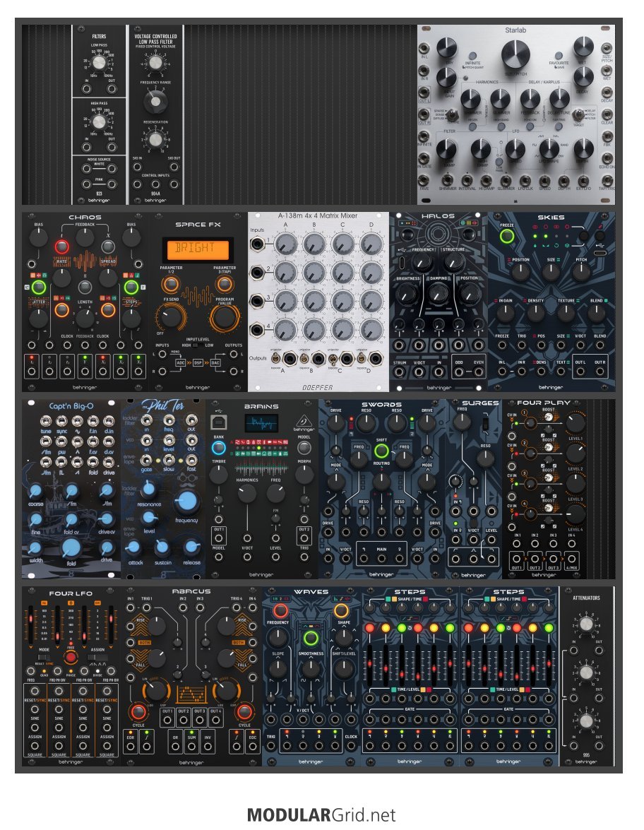Push the Abacus Cycle button above the EOR jack
Screen dimensions: 644x830
(x=138, y=712)
